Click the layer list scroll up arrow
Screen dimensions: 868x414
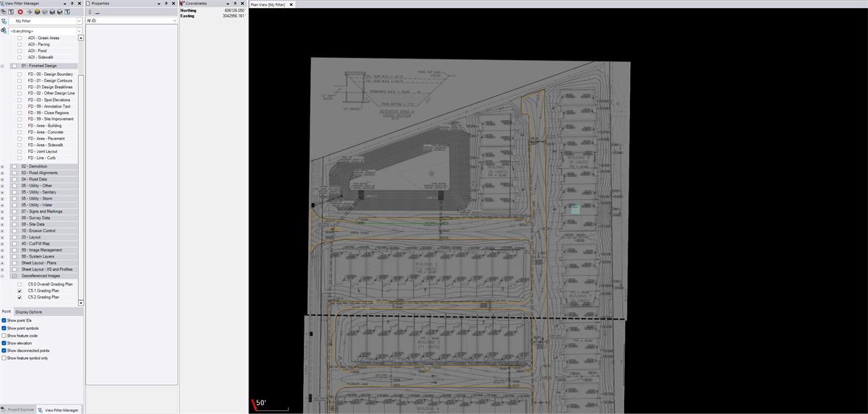(x=81, y=38)
